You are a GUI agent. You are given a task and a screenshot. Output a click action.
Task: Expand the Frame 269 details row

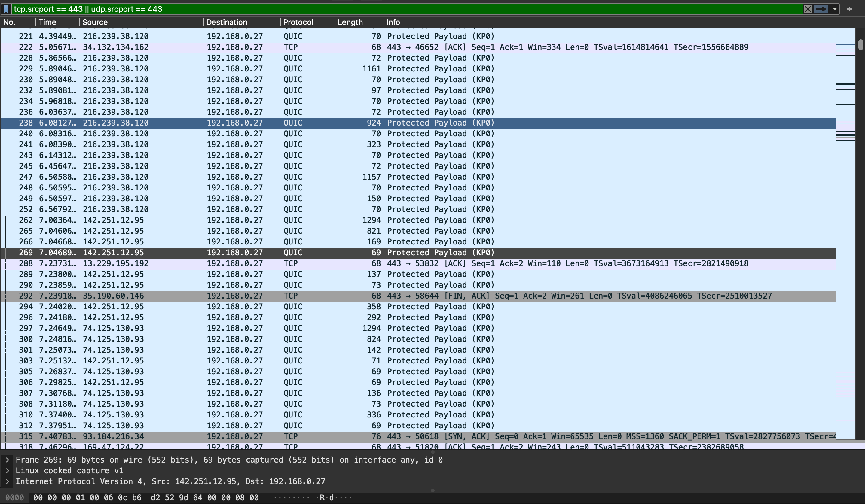click(7, 460)
